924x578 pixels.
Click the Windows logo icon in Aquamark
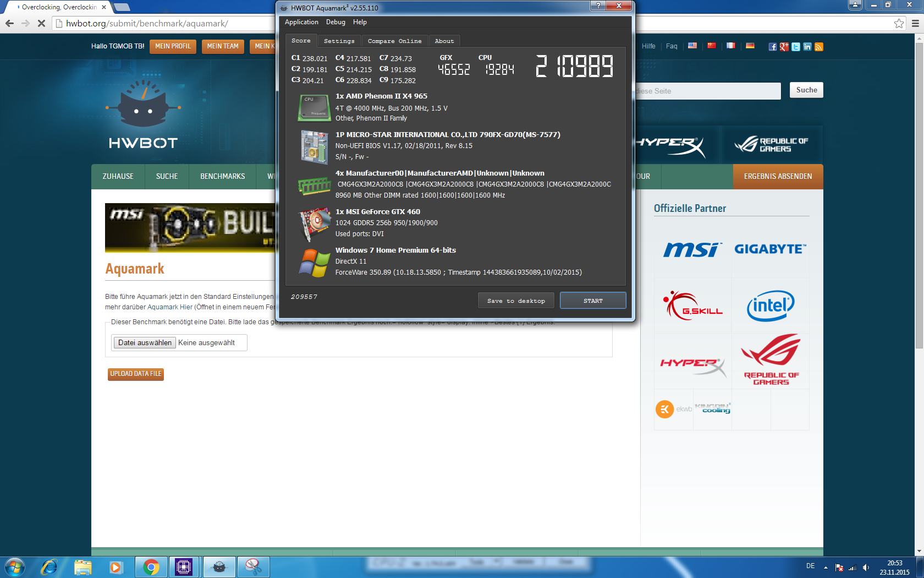314,263
